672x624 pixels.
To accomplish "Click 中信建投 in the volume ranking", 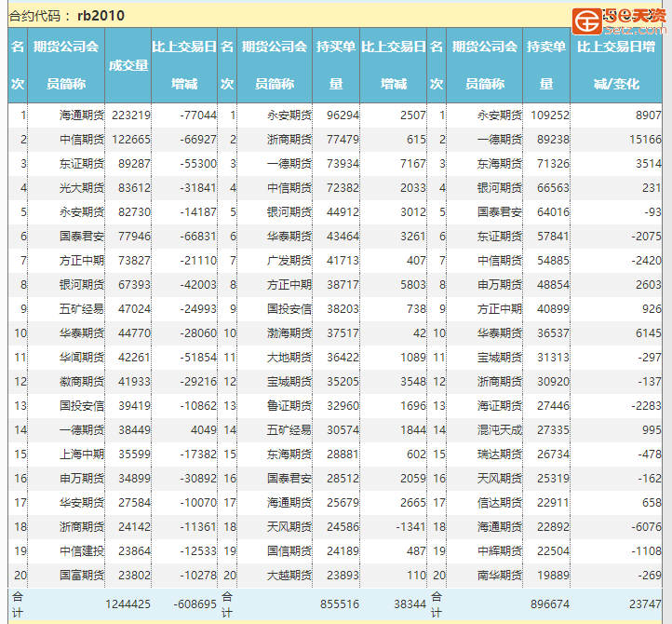I will [82, 549].
